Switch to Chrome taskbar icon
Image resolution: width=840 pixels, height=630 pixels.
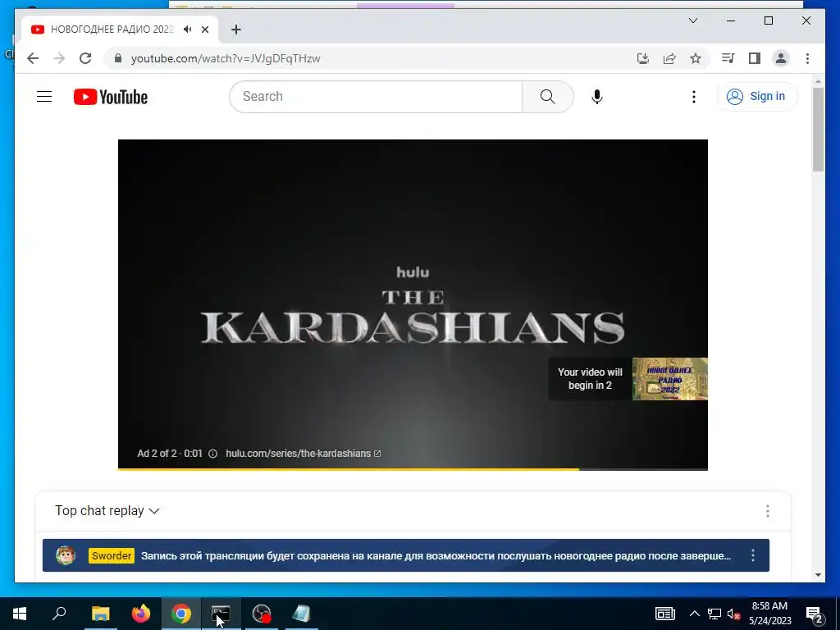click(181, 614)
